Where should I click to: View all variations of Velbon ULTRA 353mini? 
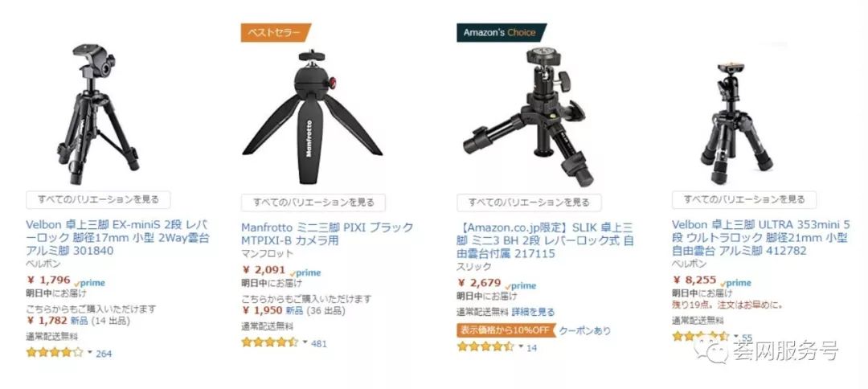[x=744, y=200]
